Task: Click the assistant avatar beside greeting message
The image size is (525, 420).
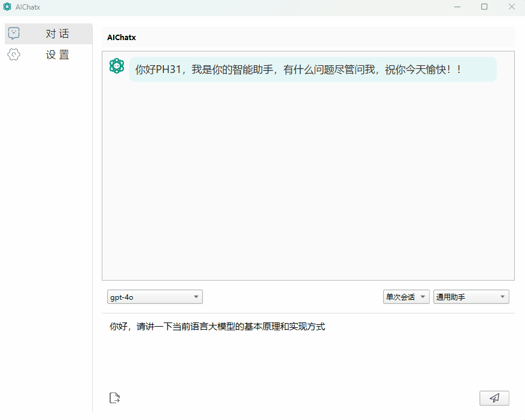Action: coord(117,66)
